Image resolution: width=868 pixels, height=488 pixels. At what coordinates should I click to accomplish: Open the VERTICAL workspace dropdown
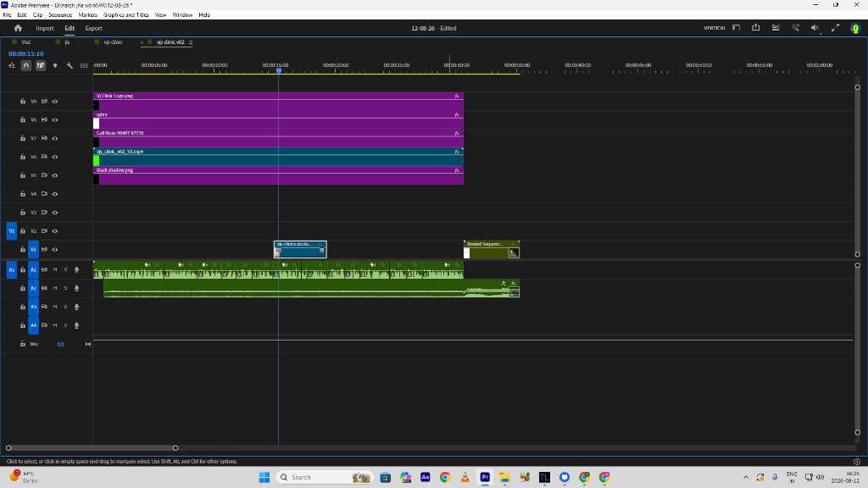pos(714,28)
